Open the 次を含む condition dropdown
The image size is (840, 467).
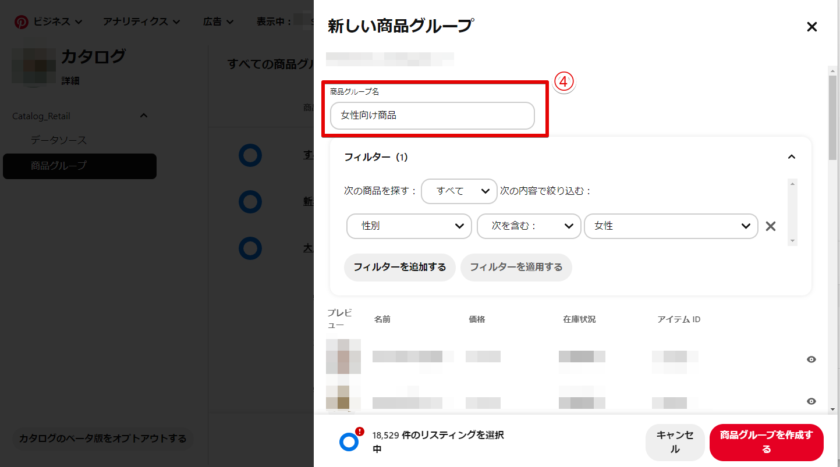(x=528, y=226)
